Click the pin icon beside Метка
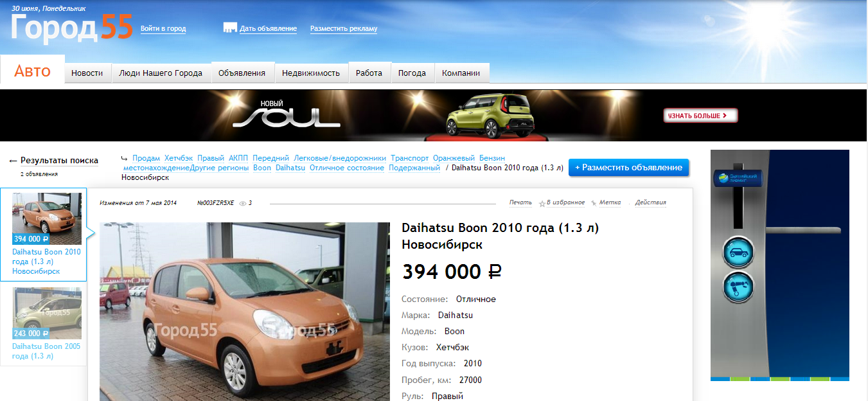Screen dimensions: 868x401 coord(594,203)
